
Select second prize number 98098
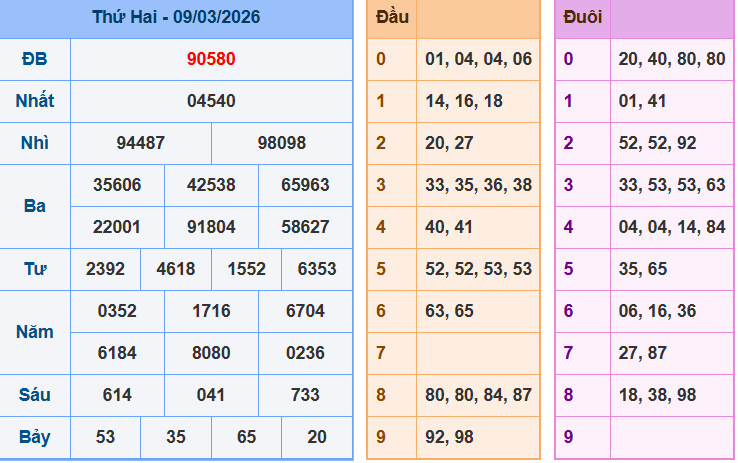(282, 143)
